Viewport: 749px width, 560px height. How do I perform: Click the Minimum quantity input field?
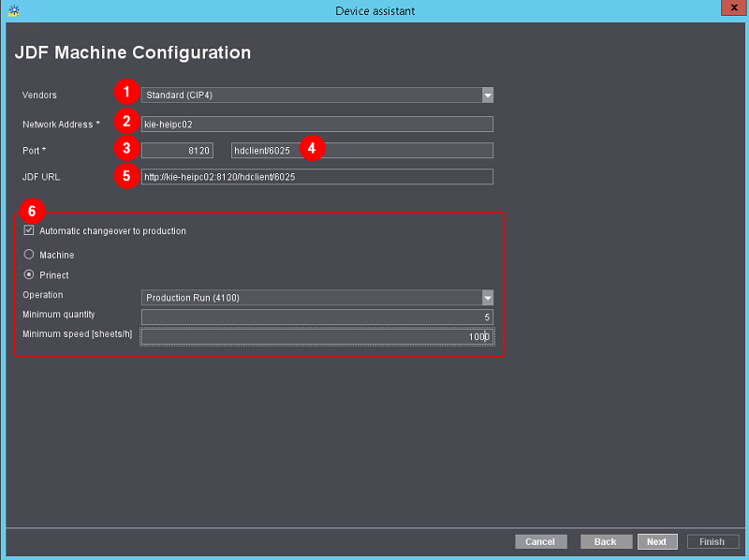pos(316,317)
